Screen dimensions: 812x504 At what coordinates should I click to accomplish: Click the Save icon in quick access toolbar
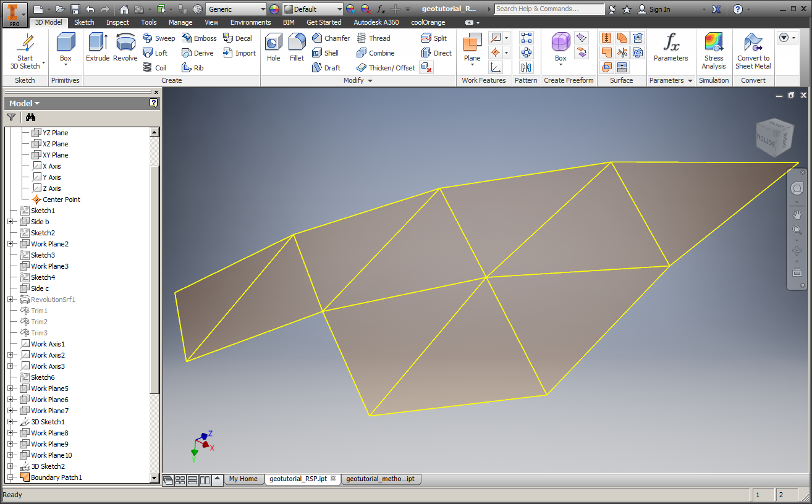75,9
